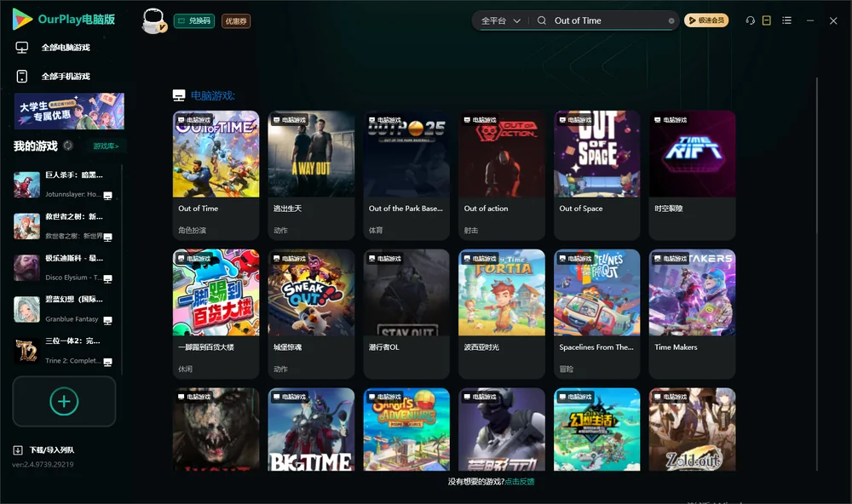Click the 角色扮演 genre label

pyautogui.click(x=192, y=230)
